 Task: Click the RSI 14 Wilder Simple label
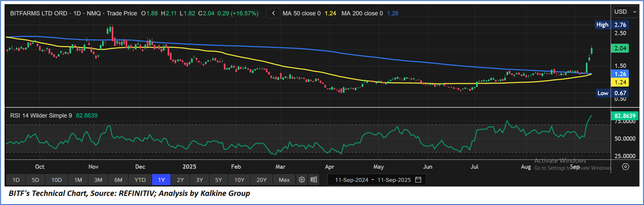click(42, 116)
